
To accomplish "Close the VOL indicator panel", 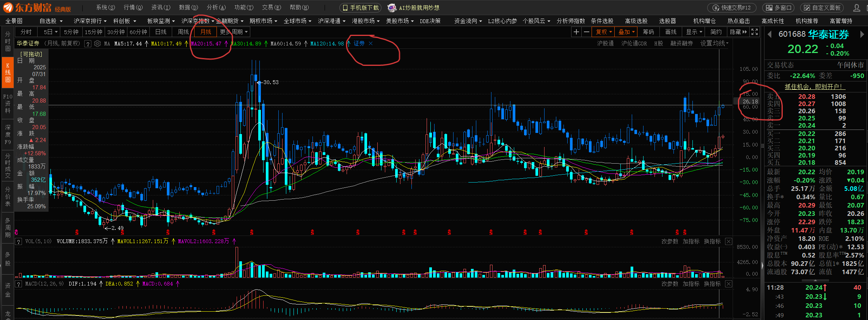I will pyautogui.click(x=728, y=241).
